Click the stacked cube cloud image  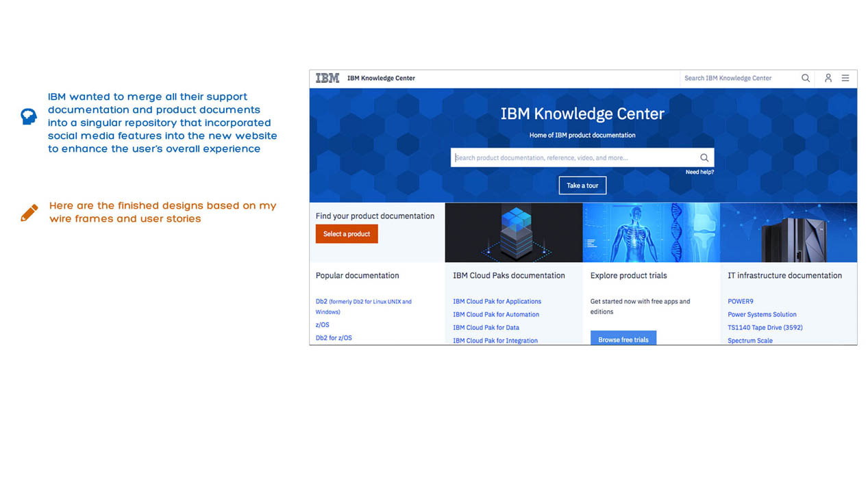tap(513, 232)
